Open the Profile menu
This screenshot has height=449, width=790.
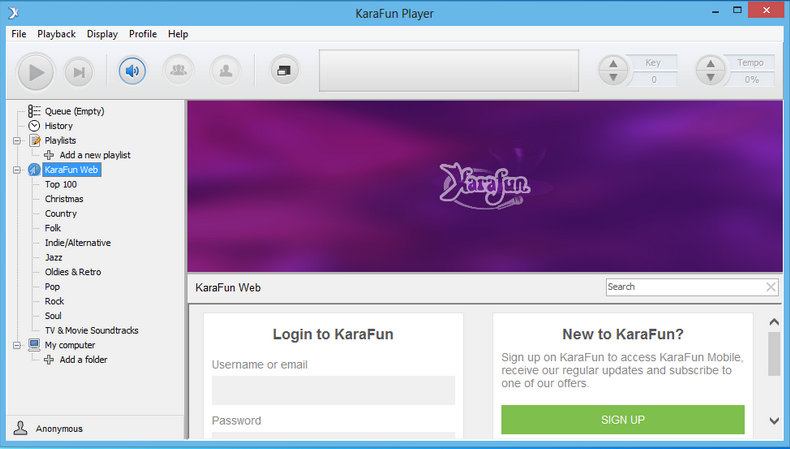[x=143, y=34]
